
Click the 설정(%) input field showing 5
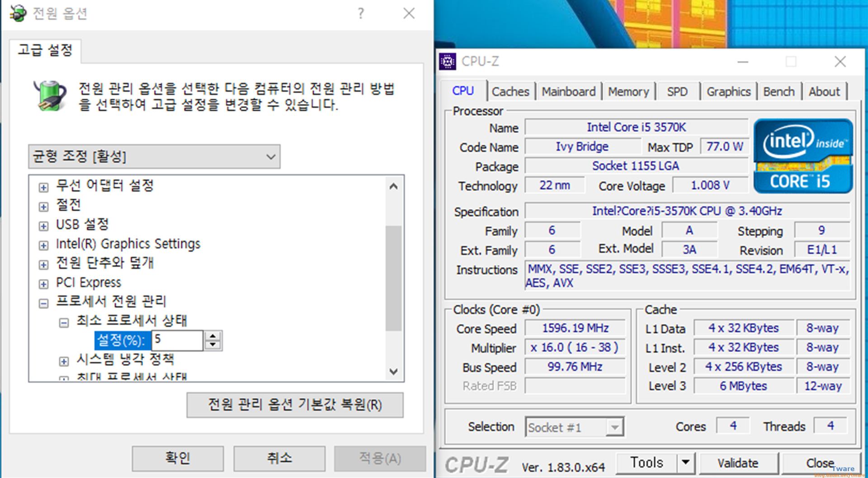[177, 340]
